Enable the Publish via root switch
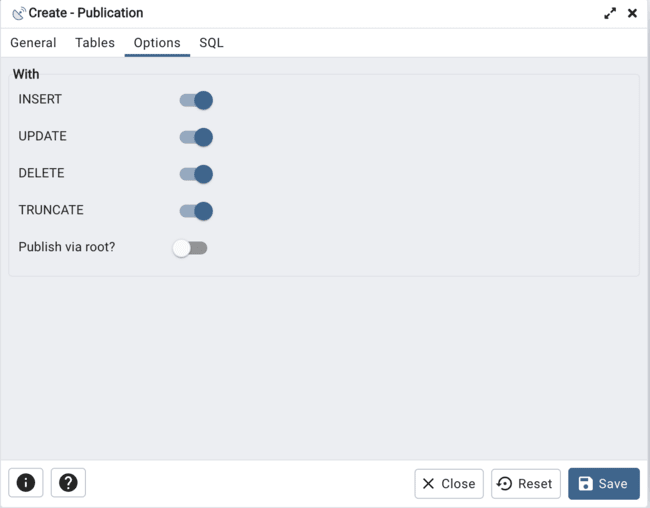 click(190, 248)
